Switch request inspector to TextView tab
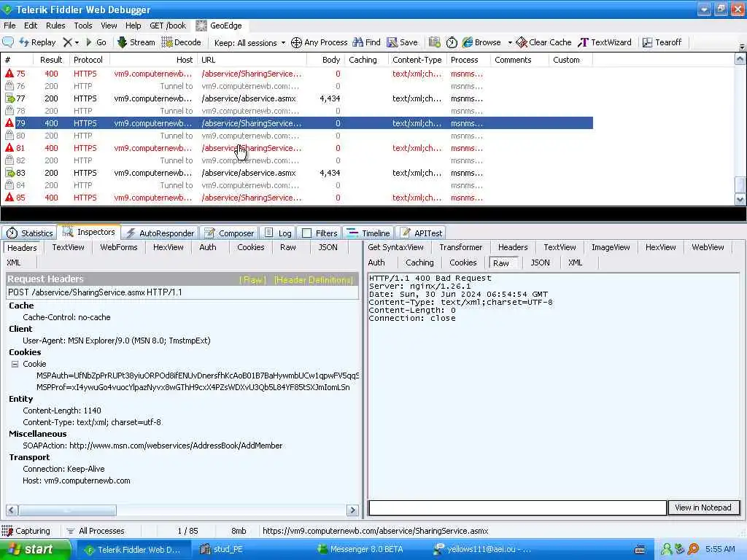This screenshot has width=747, height=560. 68,247
